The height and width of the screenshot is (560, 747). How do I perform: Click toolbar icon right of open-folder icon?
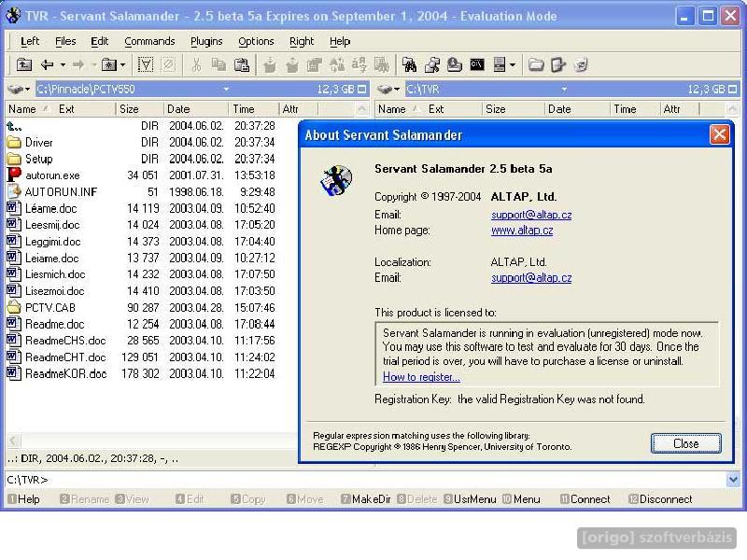point(557,64)
